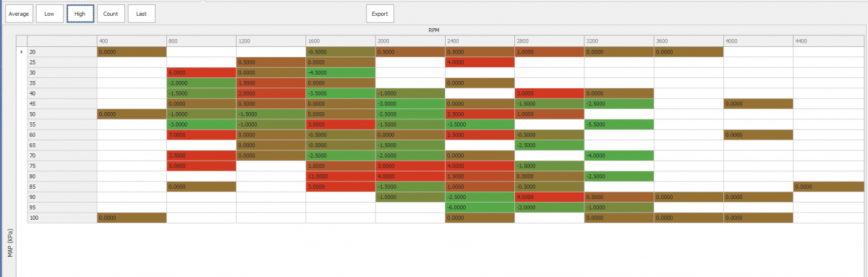Image resolution: width=868 pixels, height=277 pixels.
Task: Switch to the Last values view
Action: coord(141,14)
